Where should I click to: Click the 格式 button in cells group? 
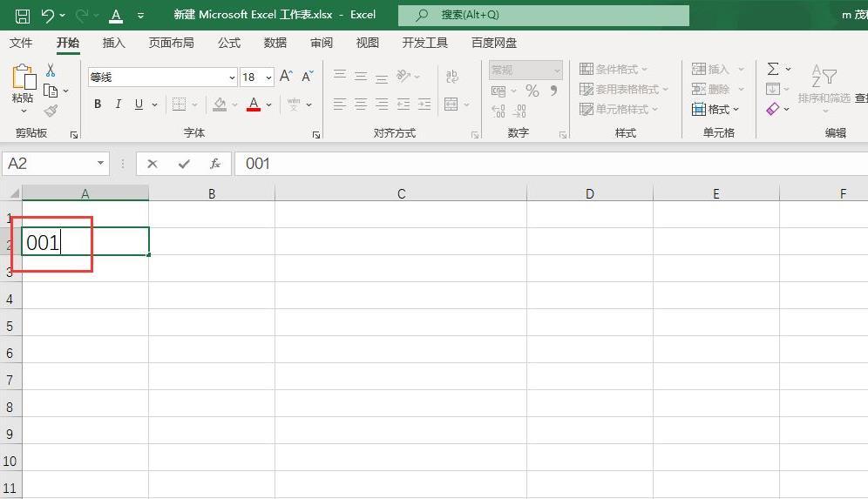click(715, 109)
